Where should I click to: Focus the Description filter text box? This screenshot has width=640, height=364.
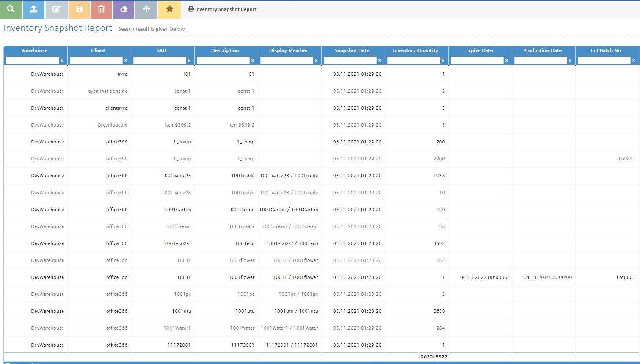223,61
